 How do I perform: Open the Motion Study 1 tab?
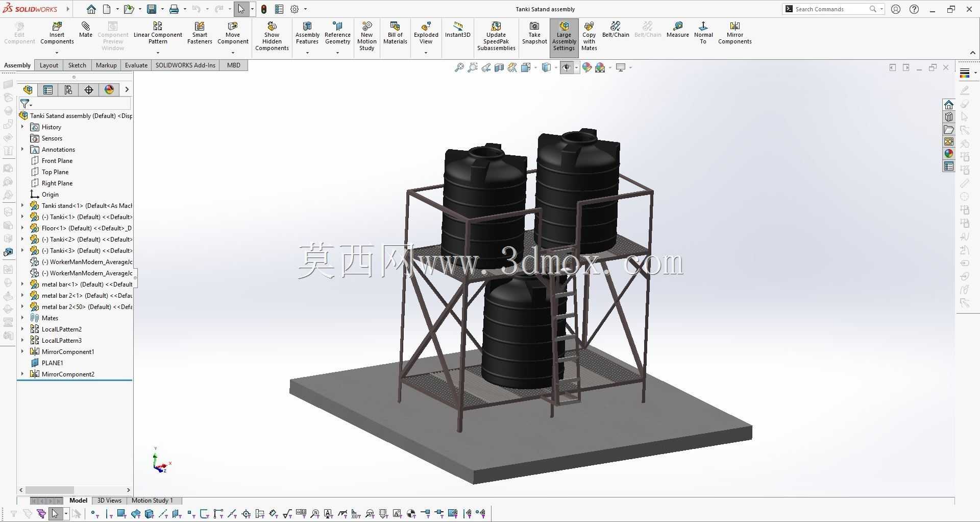click(152, 501)
